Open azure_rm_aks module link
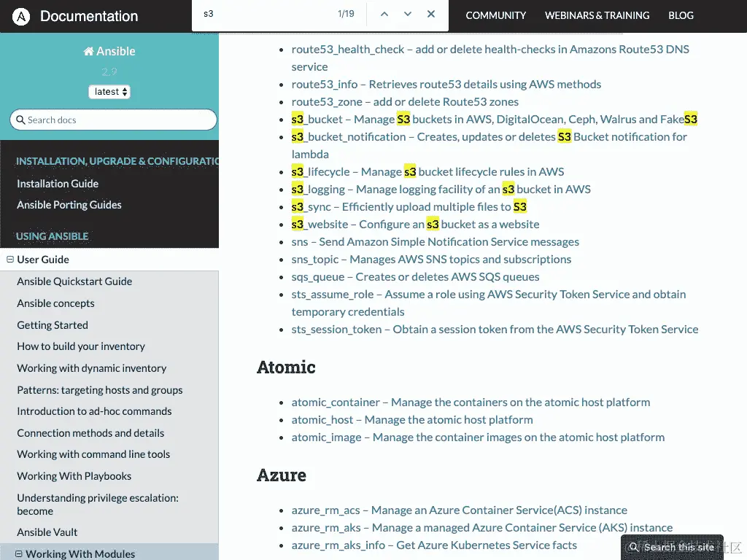The width and height of the screenshot is (747, 560). (482, 528)
